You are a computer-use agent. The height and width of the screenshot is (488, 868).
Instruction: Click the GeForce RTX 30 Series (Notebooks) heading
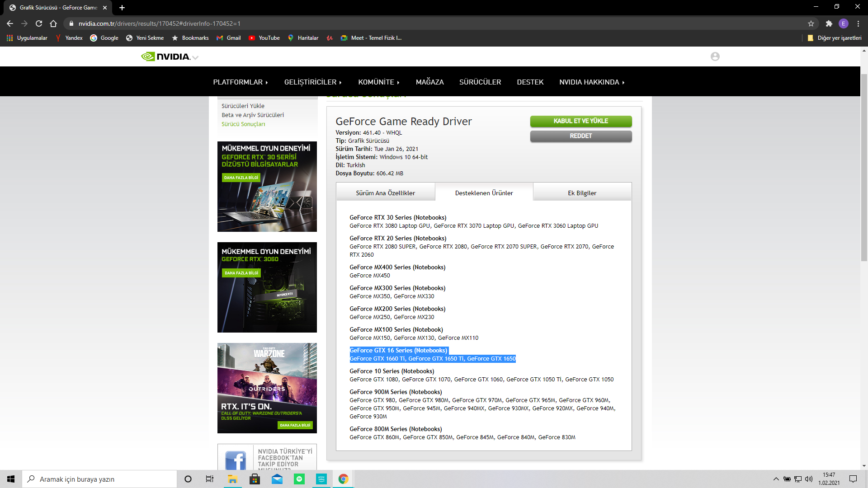(x=398, y=218)
